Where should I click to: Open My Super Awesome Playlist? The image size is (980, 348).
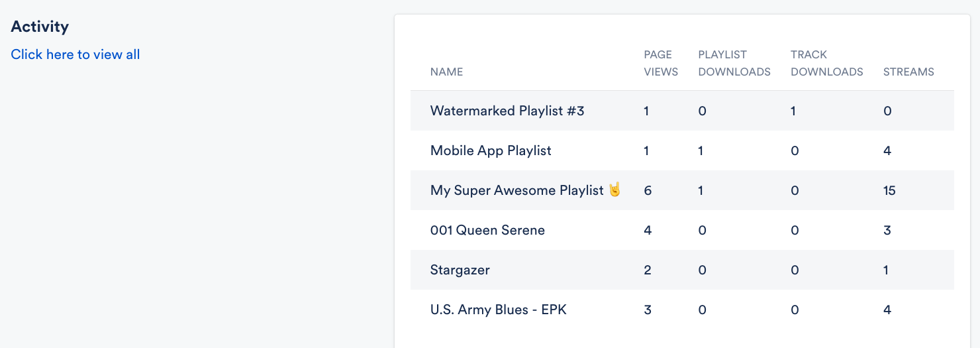coord(516,190)
